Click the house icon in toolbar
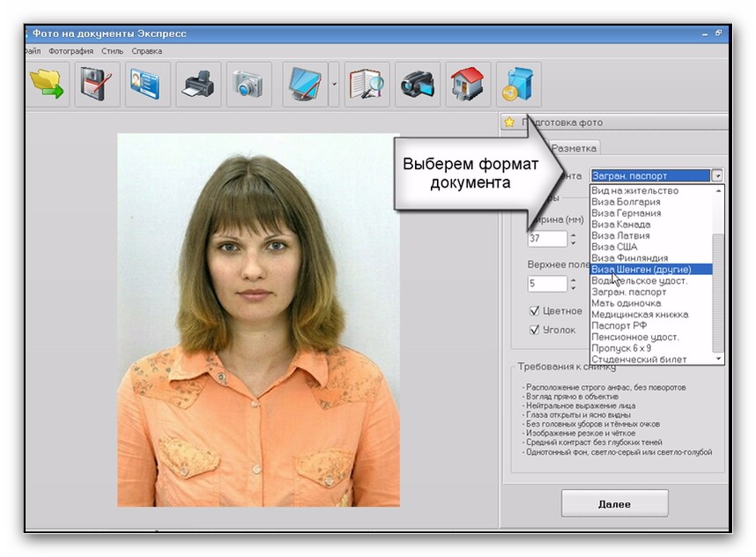756x557 pixels. tap(468, 85)
